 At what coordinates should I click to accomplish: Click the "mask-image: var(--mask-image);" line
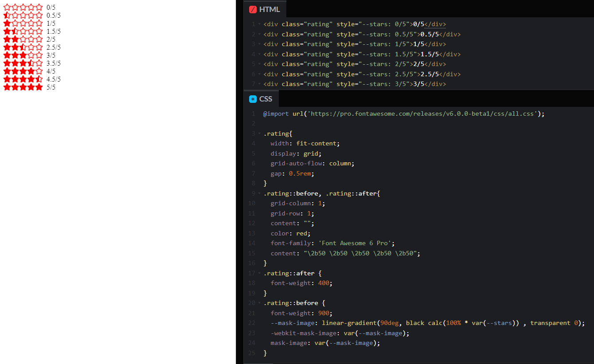point(325,343)
